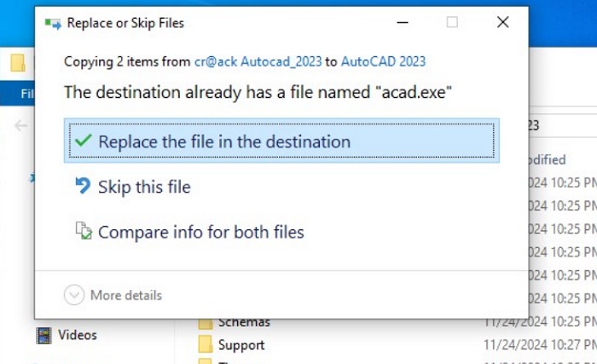Viewport: 597px width, 364px height.
Task: Open the cr@ack Autocad_2023 source link
Action: 258,61
